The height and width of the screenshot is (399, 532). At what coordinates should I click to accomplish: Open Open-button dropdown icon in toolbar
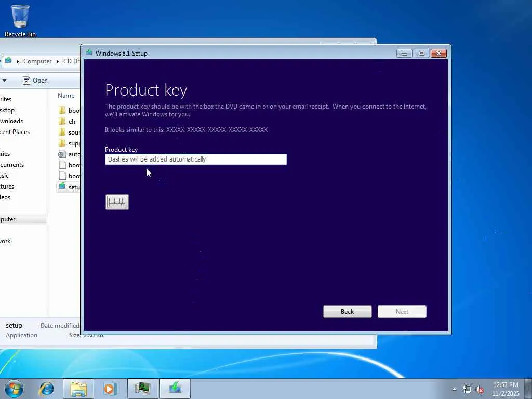pos(26,81)
